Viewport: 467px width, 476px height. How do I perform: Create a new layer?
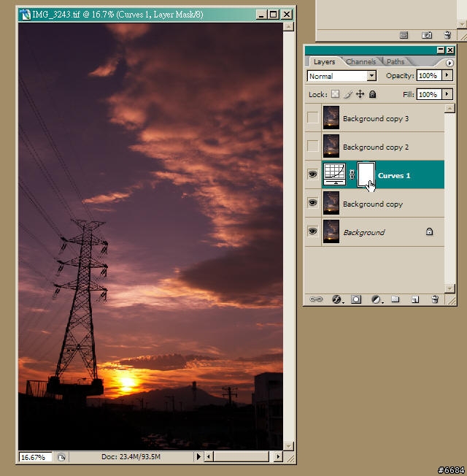[414, 299]
